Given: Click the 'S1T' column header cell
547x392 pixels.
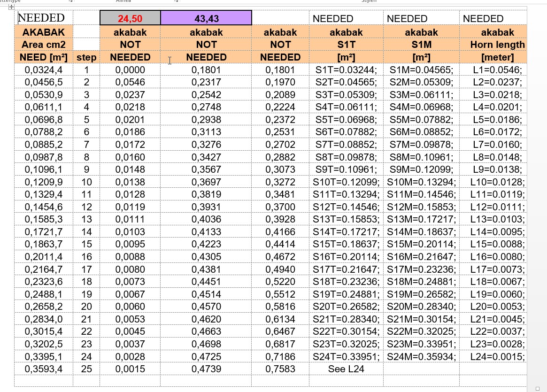Looking at the screenshot, I should 346,45.
